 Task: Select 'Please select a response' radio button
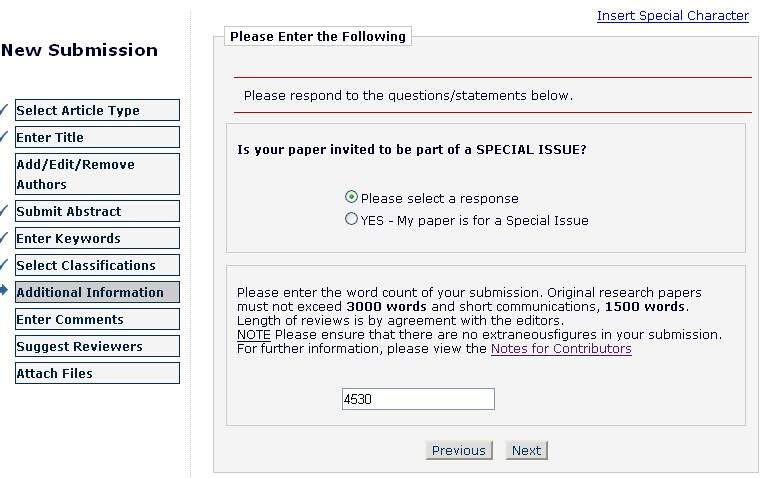click(351, 198)
